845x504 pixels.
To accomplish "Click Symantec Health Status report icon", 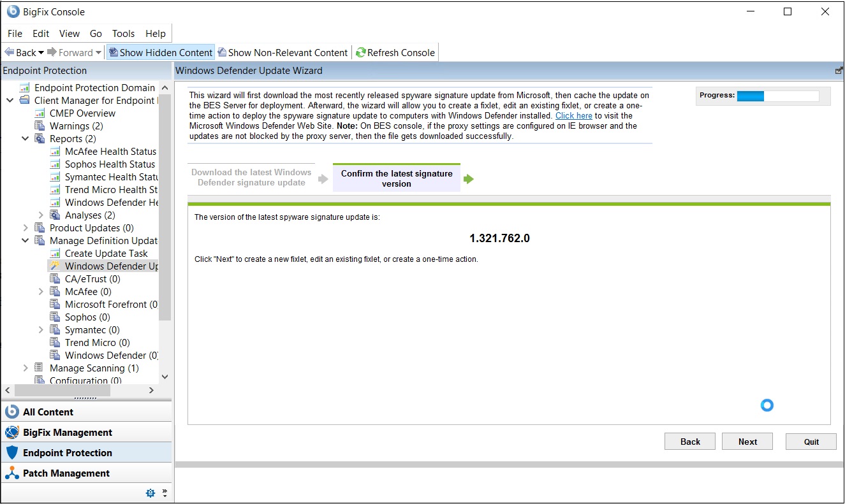I will [x=55, y=177].
